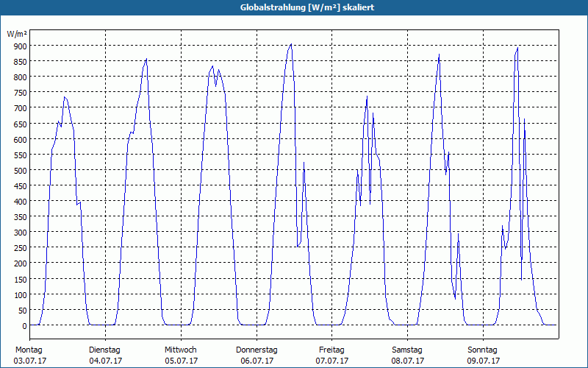Click the 600 y-axis tick label
The image size is (588, 368).
[x=21, y=140]
